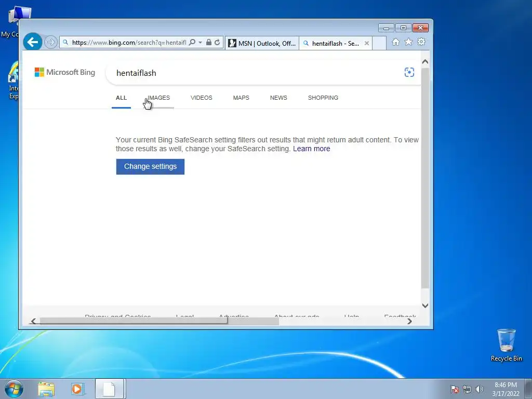Open Windows Explorer from the taskbar
532x399 pixels.
point(46,389)
